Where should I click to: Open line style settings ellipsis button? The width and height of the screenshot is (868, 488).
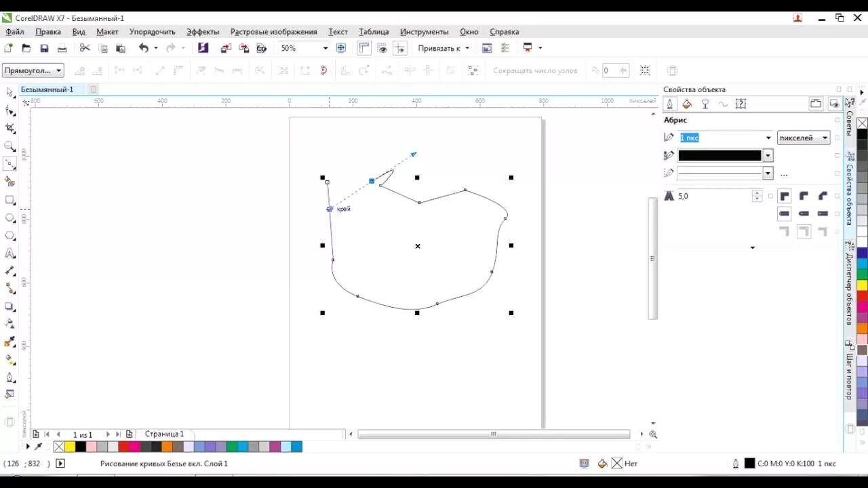784,174
